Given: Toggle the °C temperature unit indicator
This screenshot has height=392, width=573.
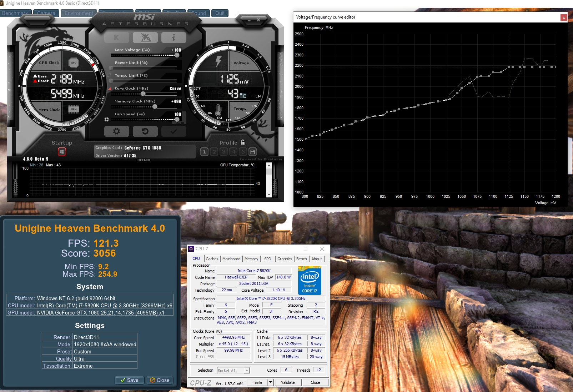Looking at the screenshot, I should pyautogui.click(x=243, y=96).
